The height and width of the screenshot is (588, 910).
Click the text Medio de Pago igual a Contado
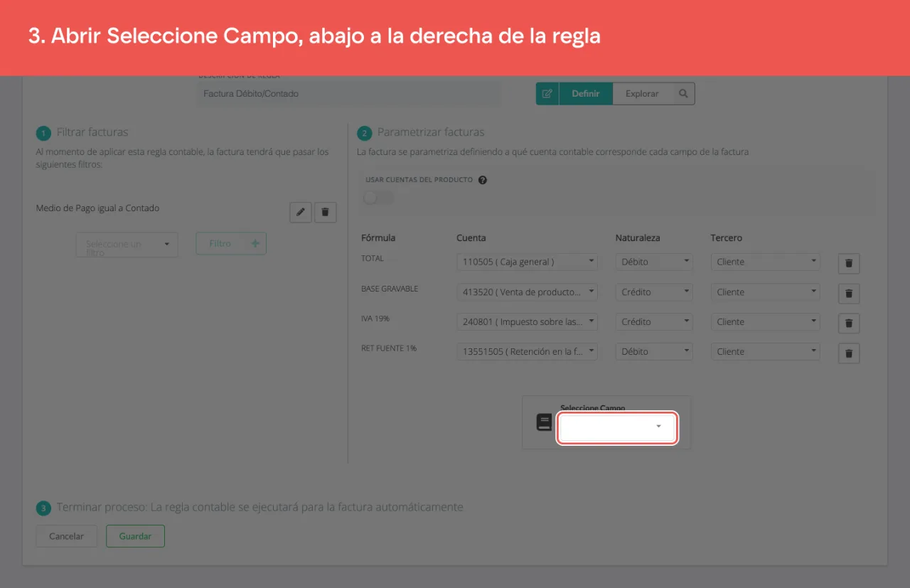[98, 208]
